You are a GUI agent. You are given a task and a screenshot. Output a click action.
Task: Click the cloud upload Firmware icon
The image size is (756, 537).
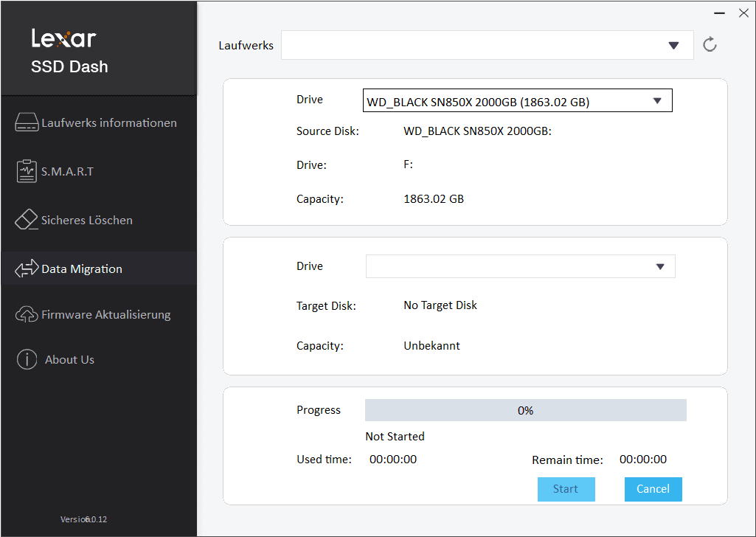27,314
